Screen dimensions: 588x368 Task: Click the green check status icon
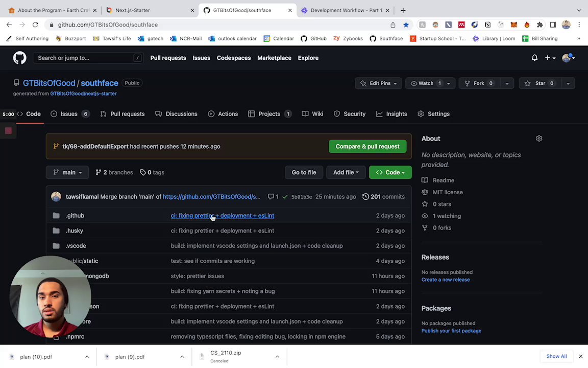[285, 197]
